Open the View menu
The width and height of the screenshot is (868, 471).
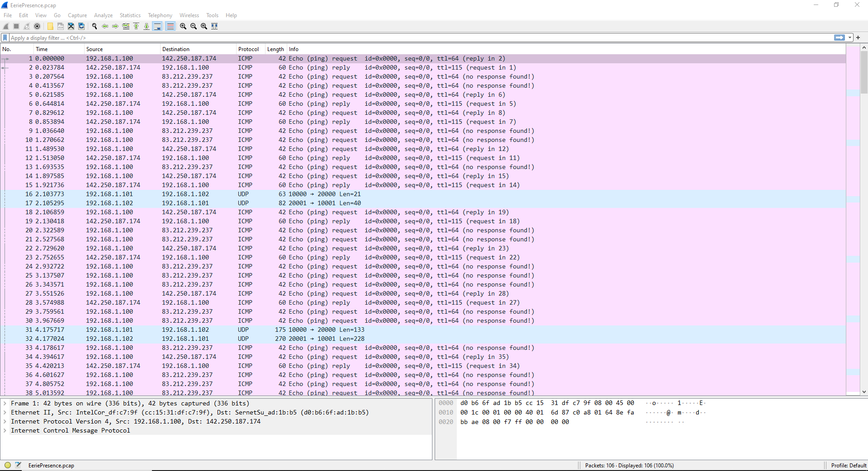[x=41, y=15]
